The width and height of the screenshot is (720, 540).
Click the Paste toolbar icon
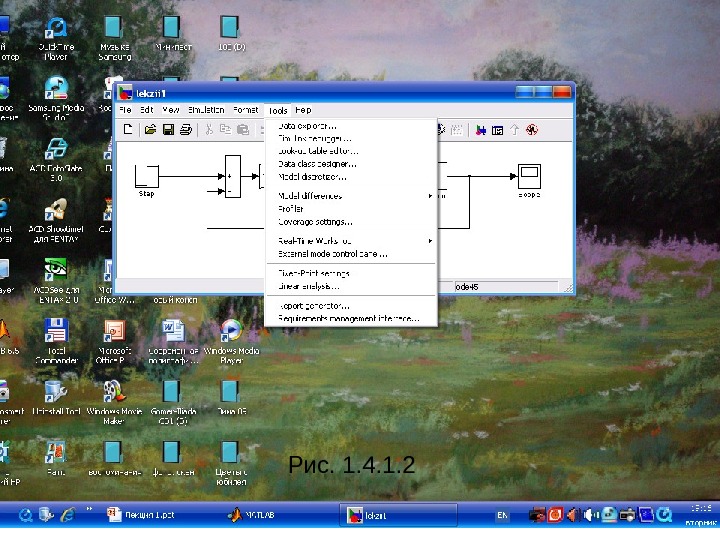(243, 130)
